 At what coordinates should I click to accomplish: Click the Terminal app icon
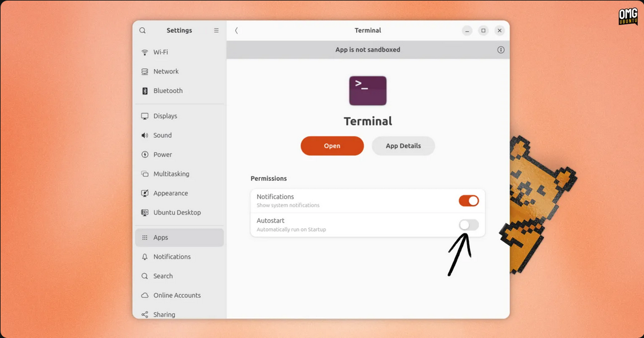click(368, 91)
